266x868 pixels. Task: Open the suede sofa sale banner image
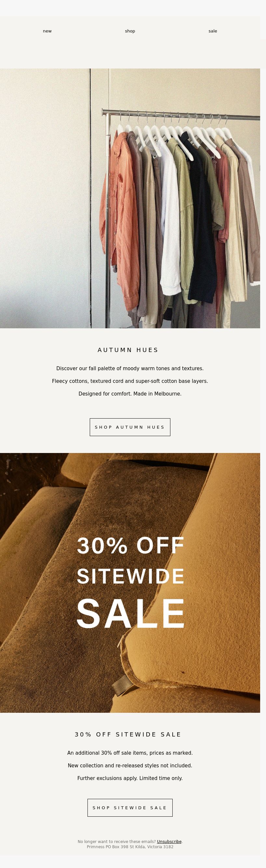[x=130, y=583]
